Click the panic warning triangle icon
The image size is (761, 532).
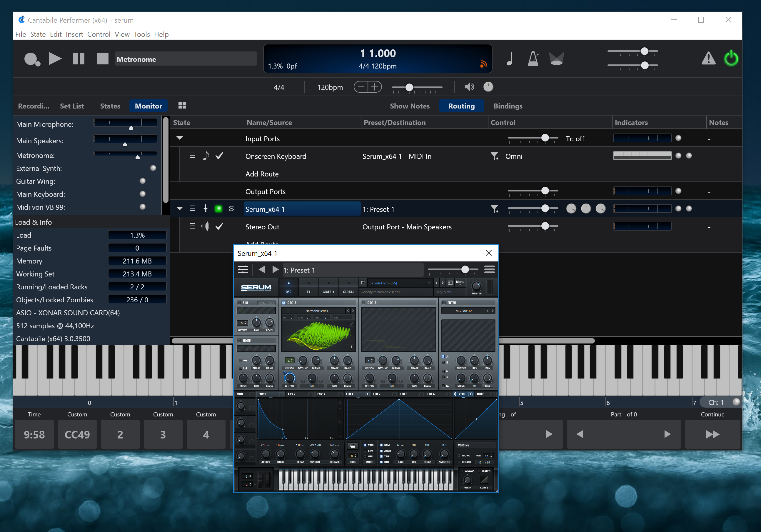(x=708, y=59)
